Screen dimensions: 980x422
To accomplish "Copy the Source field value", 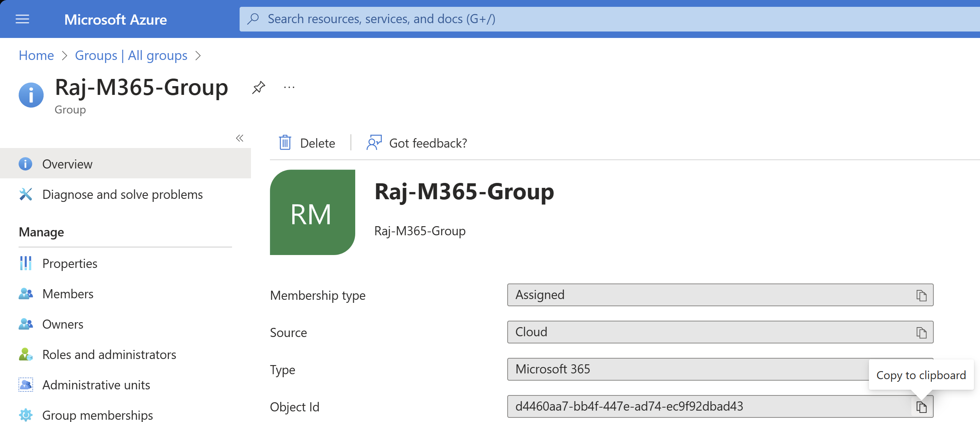I will (921, 332).
